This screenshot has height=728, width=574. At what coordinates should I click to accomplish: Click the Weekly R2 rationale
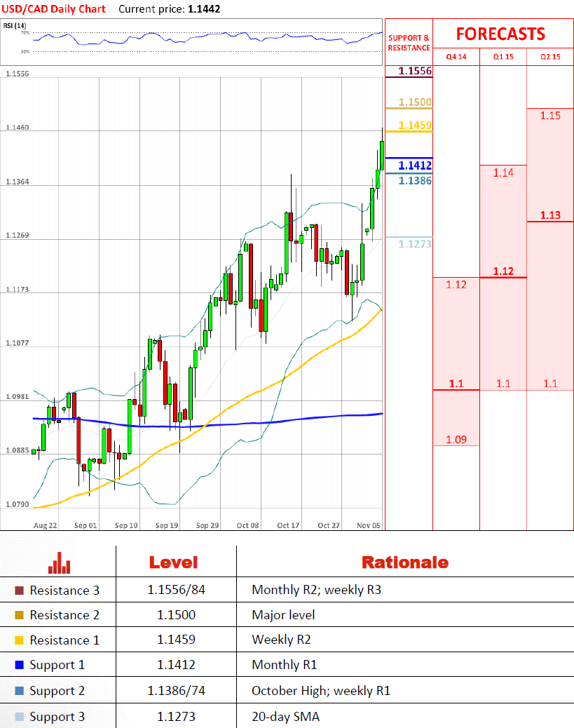click(281, 640)
